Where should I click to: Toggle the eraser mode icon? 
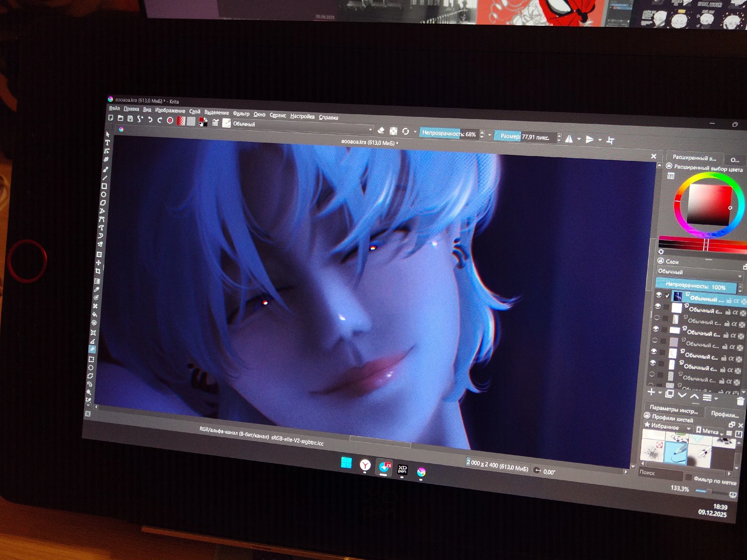381,130
